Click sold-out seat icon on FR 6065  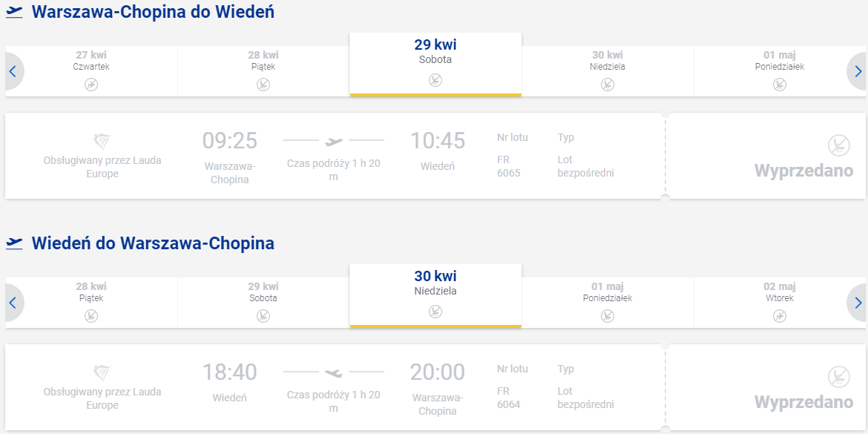tap(838, 145)
